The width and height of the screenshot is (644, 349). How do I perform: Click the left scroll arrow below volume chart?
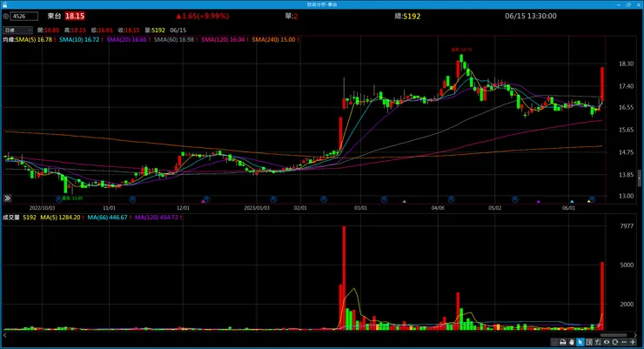tap(5, 335)
